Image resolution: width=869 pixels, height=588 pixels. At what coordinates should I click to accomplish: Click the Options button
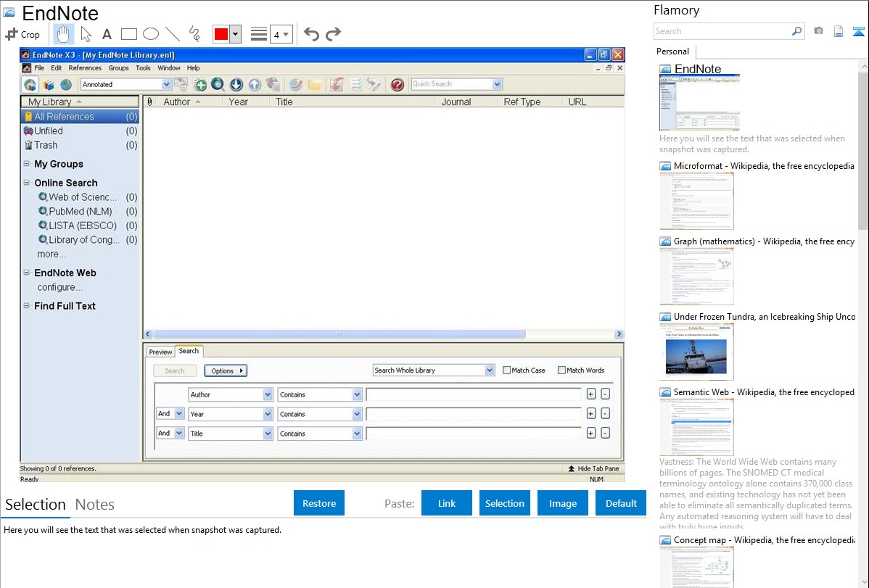tap(226, 370)
